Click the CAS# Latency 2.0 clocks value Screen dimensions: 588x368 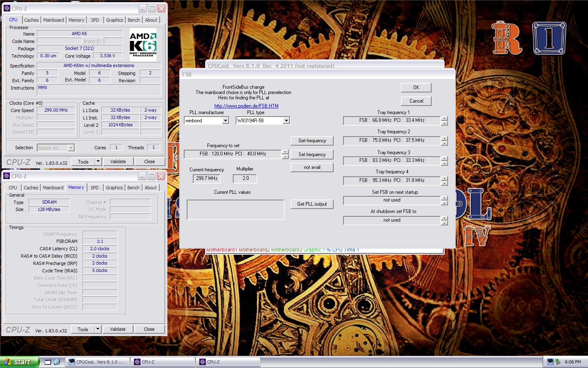pos(100,249)
